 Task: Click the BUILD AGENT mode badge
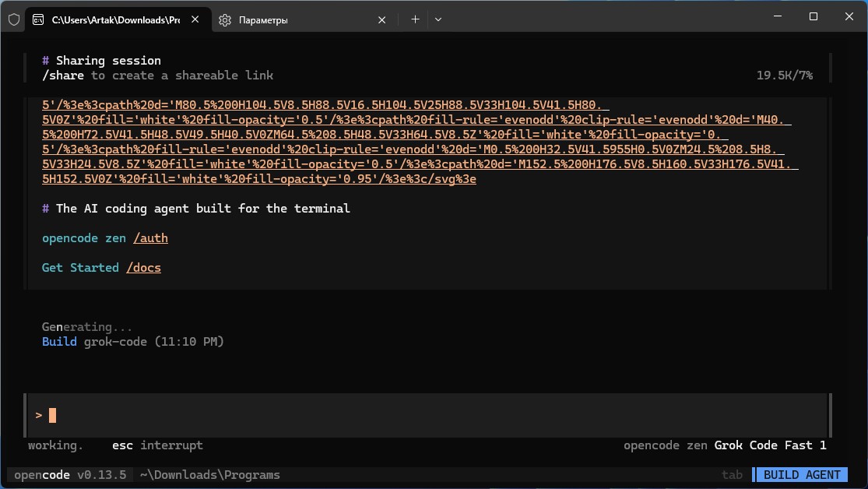point(801,475)
